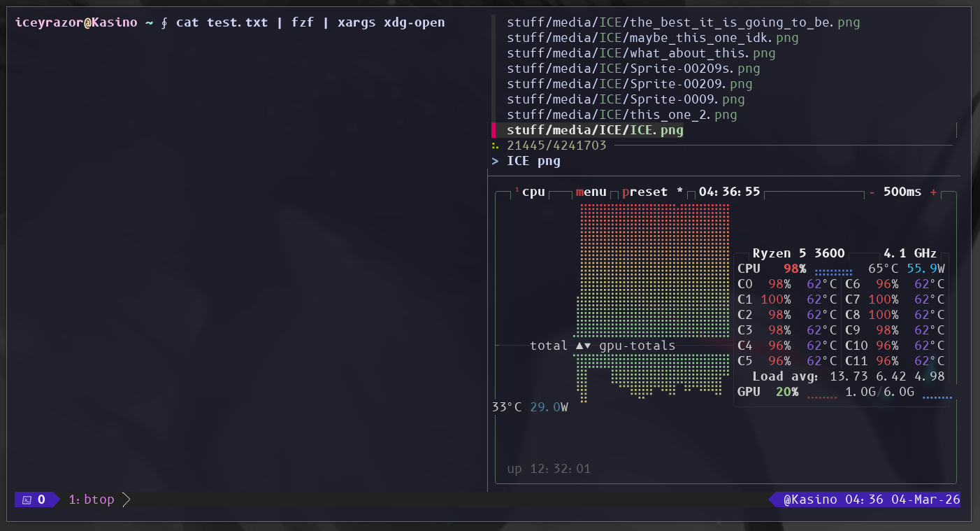Screen dimensions: 980x531
Task: Click the C2 core row
Action: click(x=787, y=315)
